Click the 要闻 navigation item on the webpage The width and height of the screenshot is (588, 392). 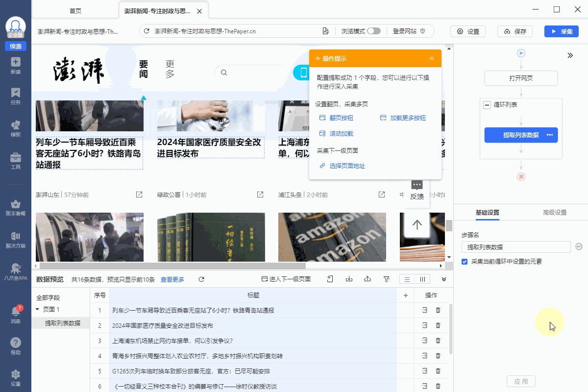(144, 69)
